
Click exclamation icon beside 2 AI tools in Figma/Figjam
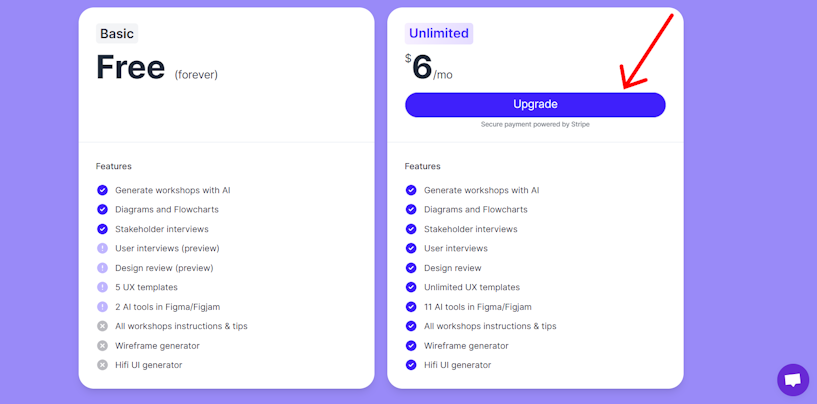(x=102, y=307)
